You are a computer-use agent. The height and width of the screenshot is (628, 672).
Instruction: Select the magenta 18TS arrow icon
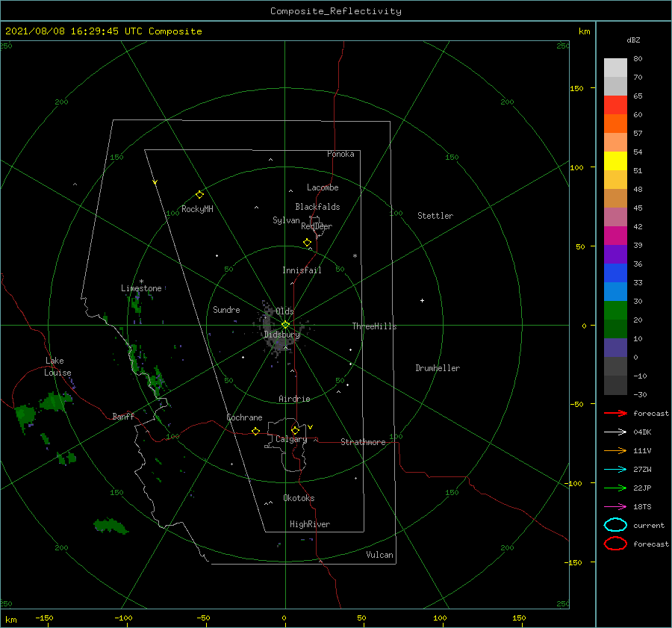[615, 507]
